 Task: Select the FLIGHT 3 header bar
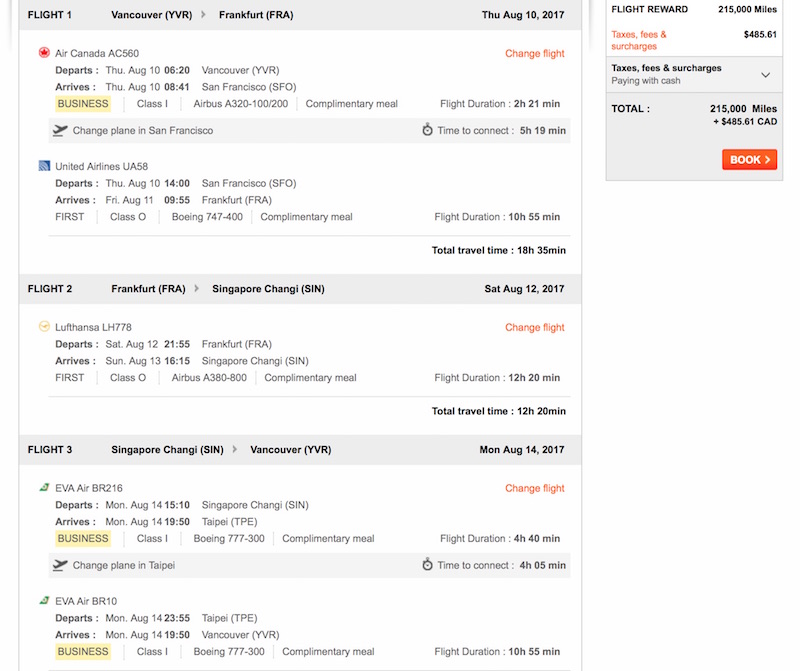click(x=300, y=450)
